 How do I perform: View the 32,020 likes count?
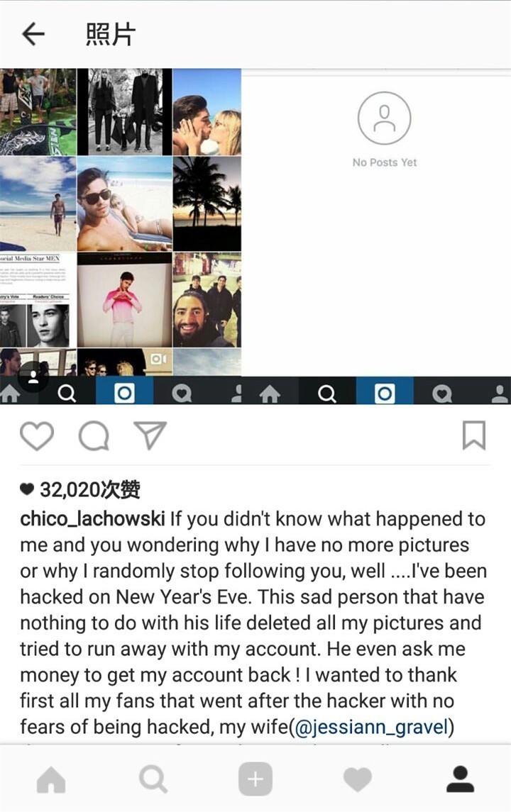pyautogui.click(x=79, y=489)
